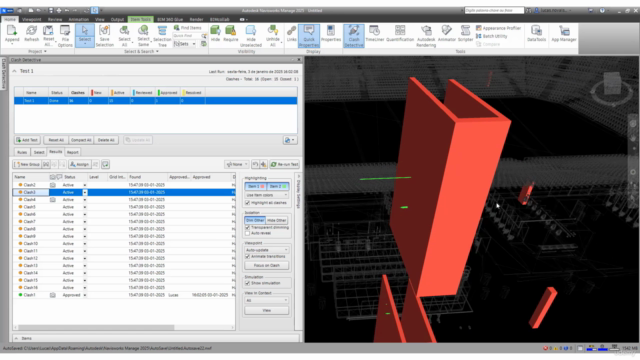Click the Select All ribbon icon
Image resolution: width=640 pixels, height=360 pixels.
(124, 36)
